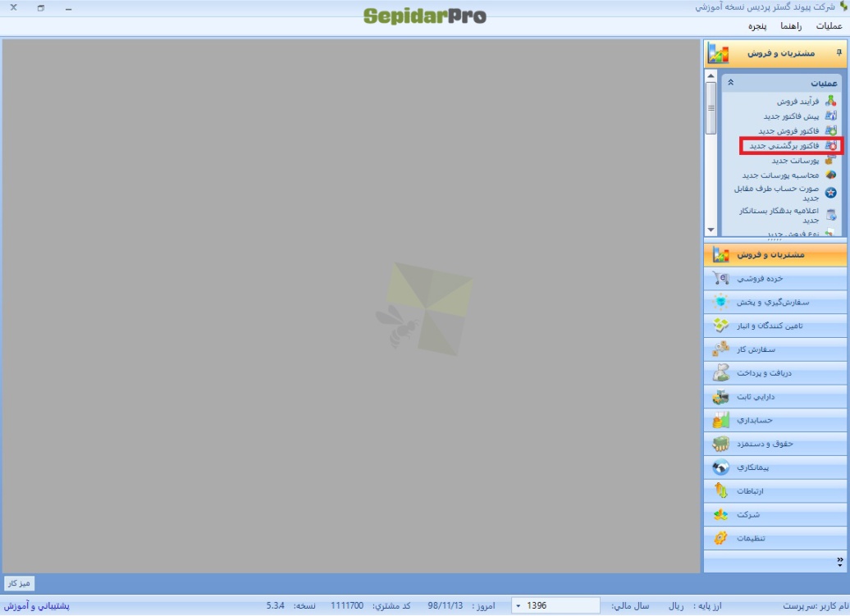850x616 pixels.
Task: Switch to the ارتباطات module
Action: pos(775,491)
